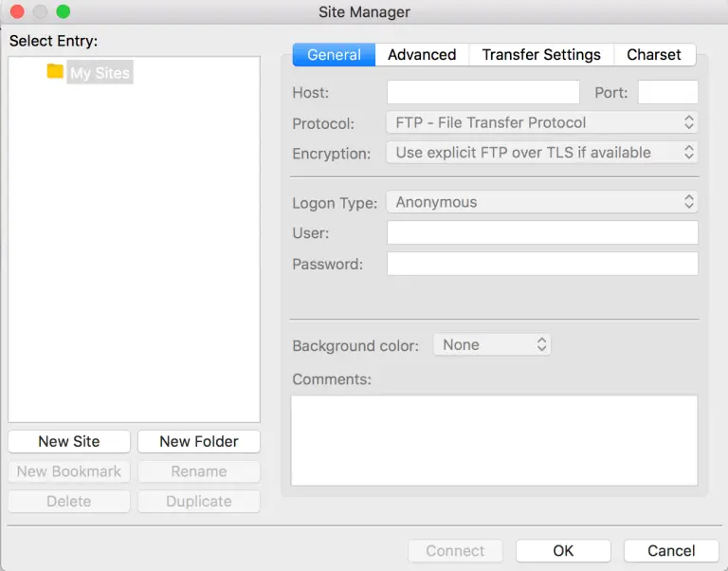Click the New Bookmark button
Screen dimensions: 728x571
click(x=69, y=471)
